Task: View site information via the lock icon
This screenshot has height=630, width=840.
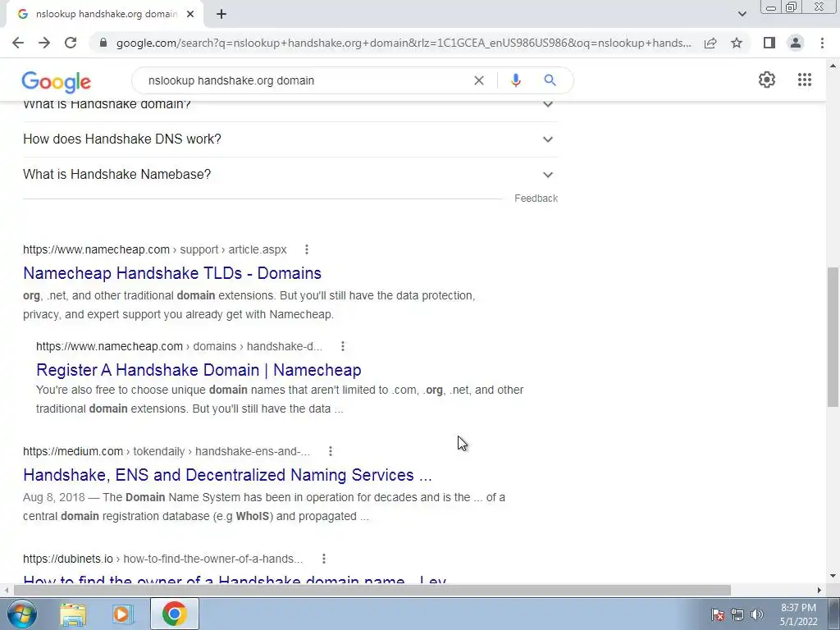Action: point(103,43)
